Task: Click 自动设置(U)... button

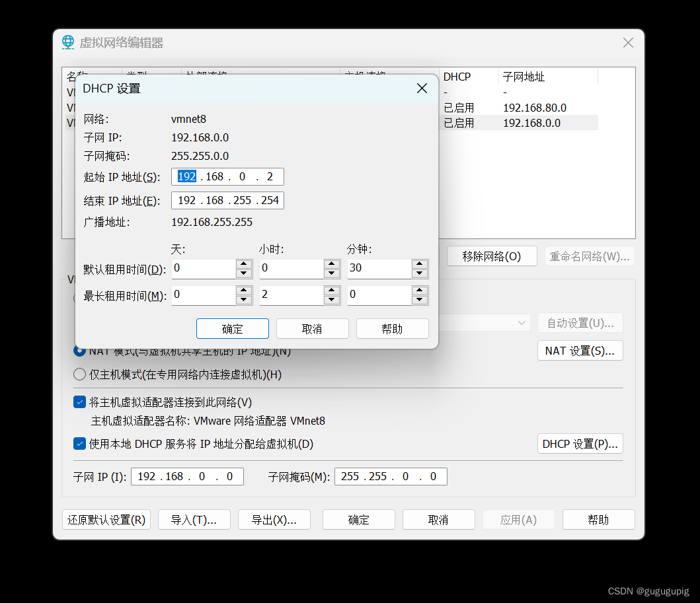Action: [x=580, y=323]
